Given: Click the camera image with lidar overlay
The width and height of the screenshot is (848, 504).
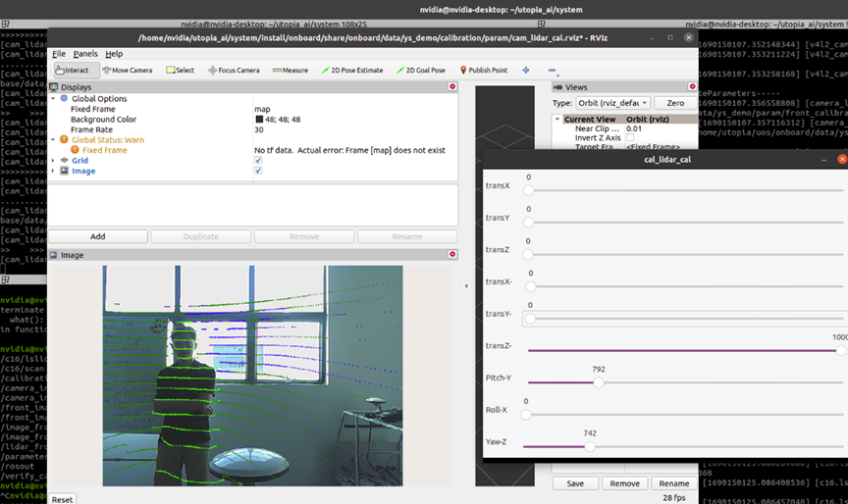Looking at the screenshot, I should (252, 376).
